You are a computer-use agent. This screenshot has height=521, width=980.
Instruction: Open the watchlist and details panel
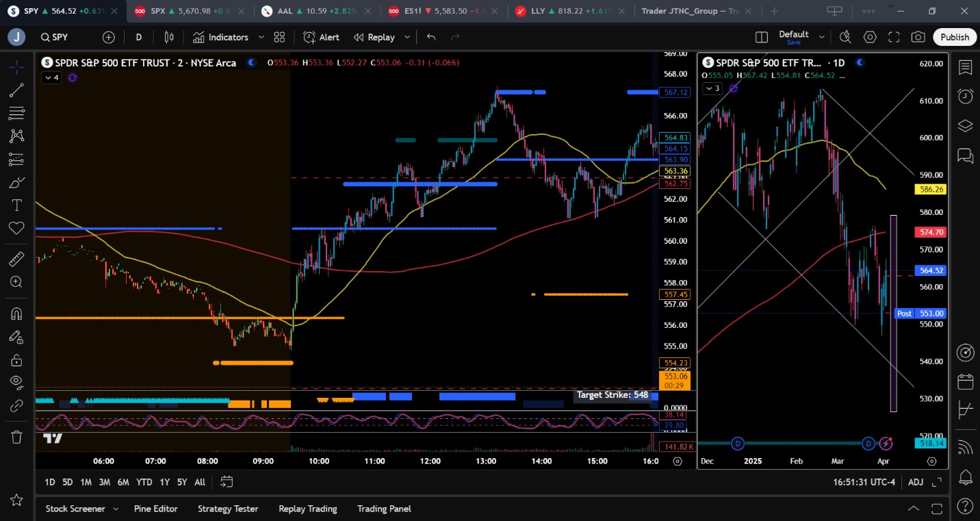coord(966,67)
